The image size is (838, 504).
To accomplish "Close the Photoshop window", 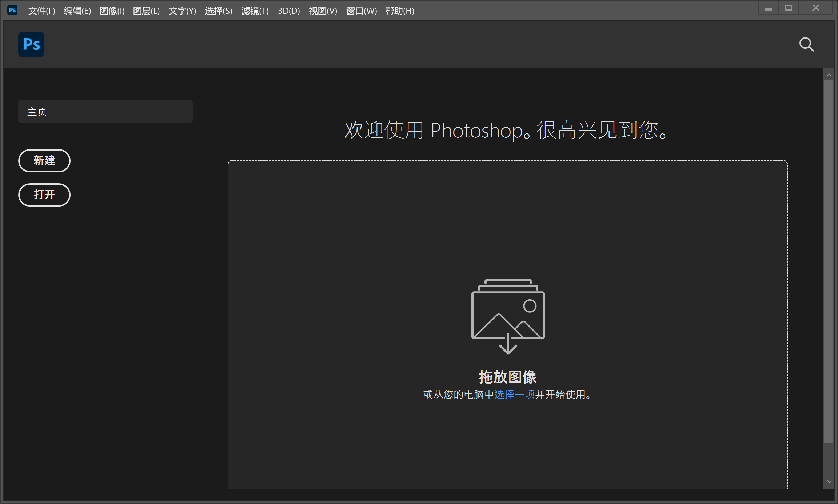I will click(816, 8).
